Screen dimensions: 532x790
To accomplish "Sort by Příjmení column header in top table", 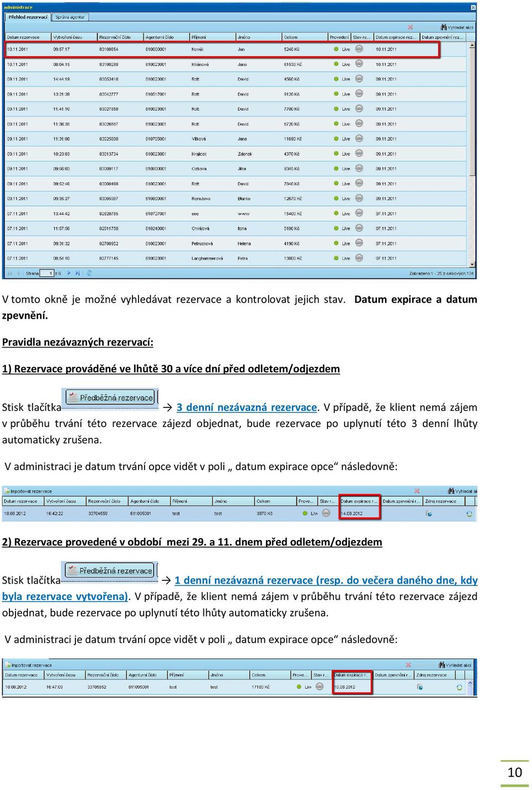I will coord(213,37).
